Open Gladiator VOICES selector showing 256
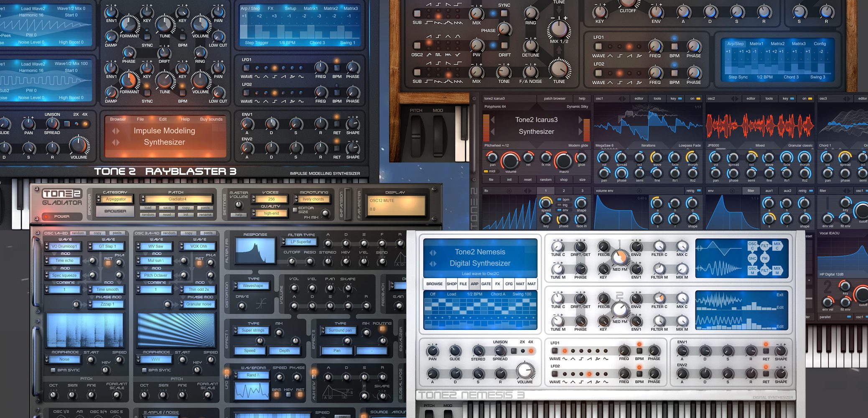Screen dimensions: 868x418 coord(270,199)
